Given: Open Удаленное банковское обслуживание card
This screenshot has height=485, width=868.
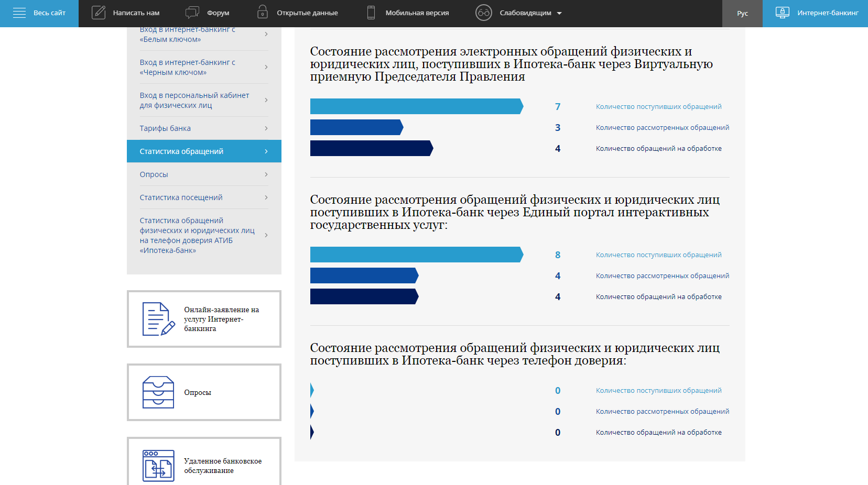Looking at the screenshot, I should point(204,461).
